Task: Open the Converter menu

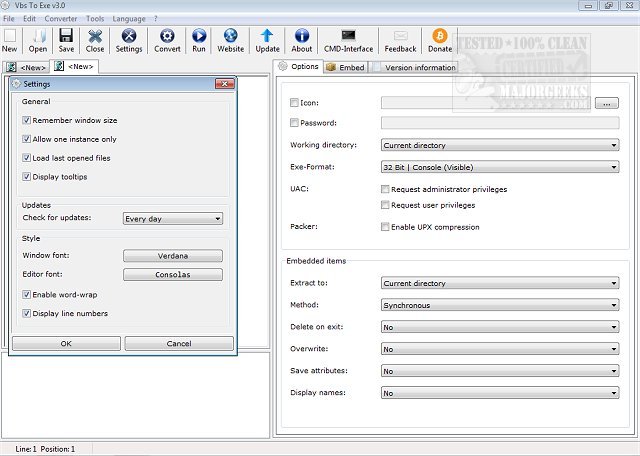Action: [x=61, y=18]
